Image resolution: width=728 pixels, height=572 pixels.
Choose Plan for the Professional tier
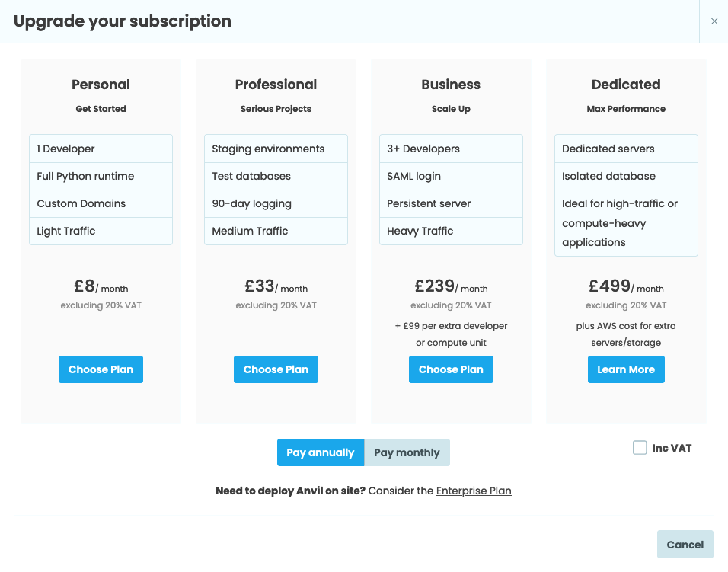point(276,369)
